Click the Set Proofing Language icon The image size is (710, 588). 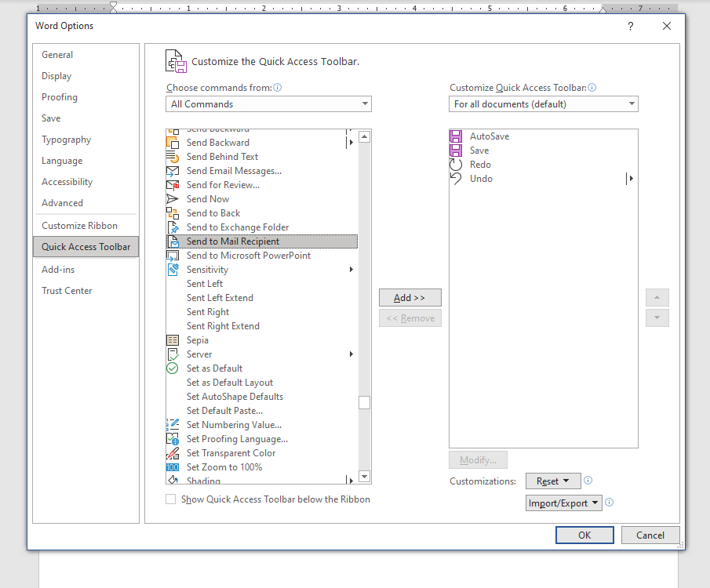pyautogui.click(x=174, y=438)
